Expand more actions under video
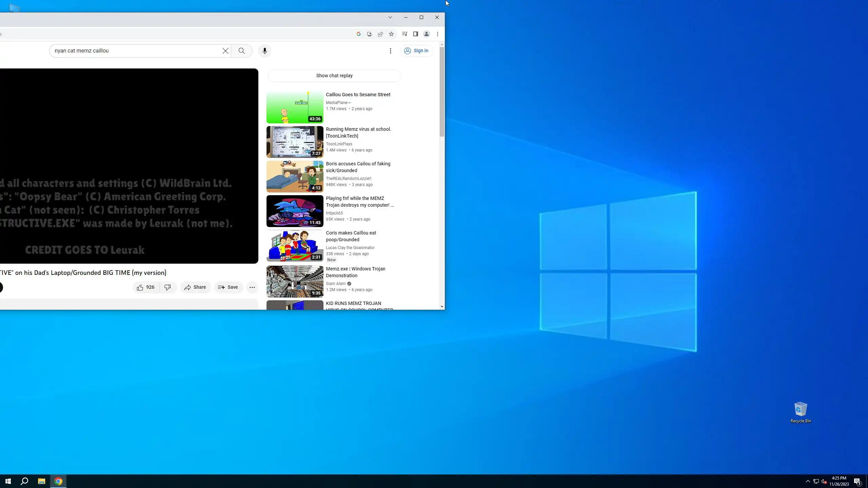The image size is (868, 488). pos(252,287)
